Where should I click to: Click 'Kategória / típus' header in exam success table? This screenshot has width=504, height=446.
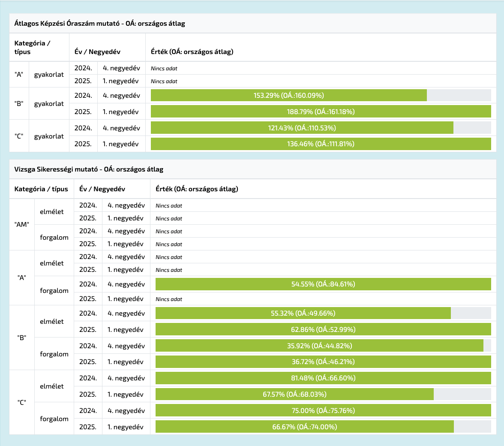[41, 189]
